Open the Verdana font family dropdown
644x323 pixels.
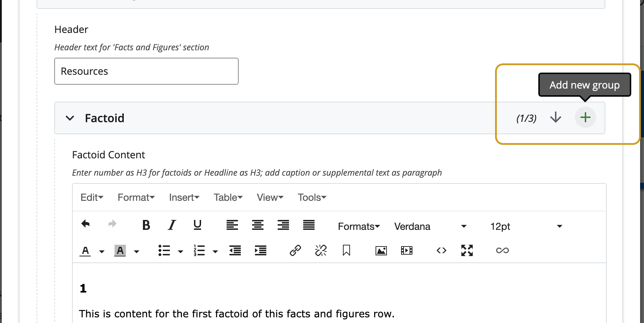[431, 226]
